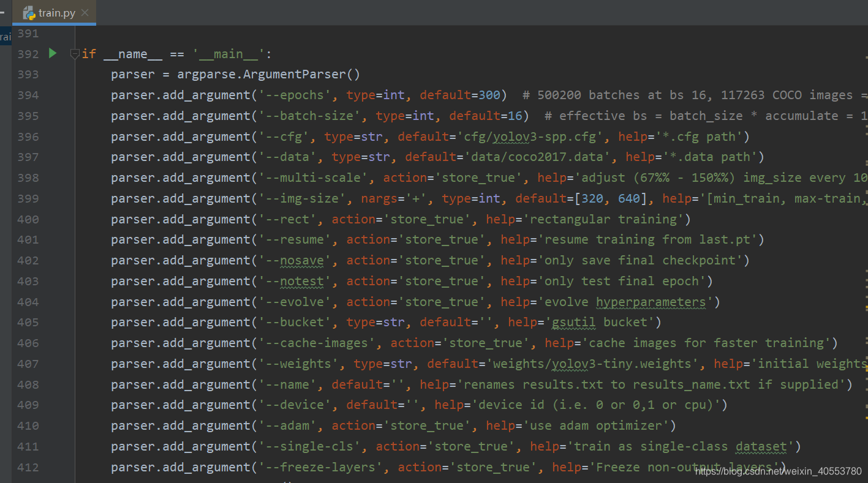Click the '--batch-size' argument string
This screenshot has height=483, width=868.
[x=310, y=116]
